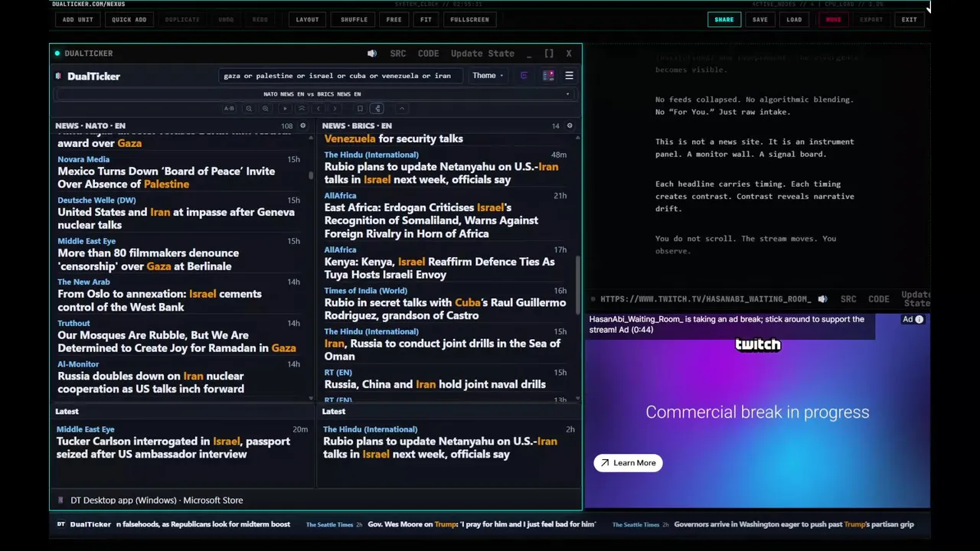This screenshot has width=980, height=551.
Task: Open Rubio in secret talks with Cuba headline
Action: [445, 309]
